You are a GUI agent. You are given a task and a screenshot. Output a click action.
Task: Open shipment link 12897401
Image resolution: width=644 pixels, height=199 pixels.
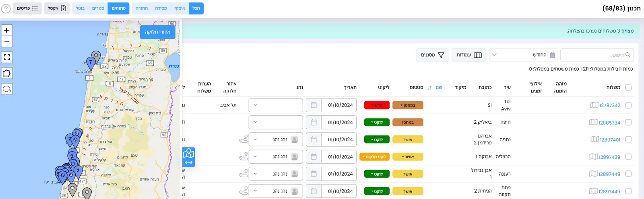(x=610, y=140)
